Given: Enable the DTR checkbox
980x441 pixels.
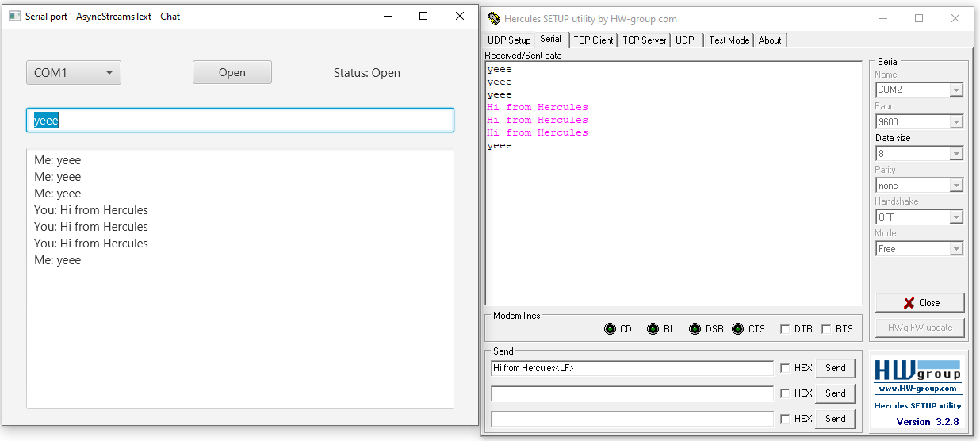Looking at the screenshot, I should click(x=785, y=329).
